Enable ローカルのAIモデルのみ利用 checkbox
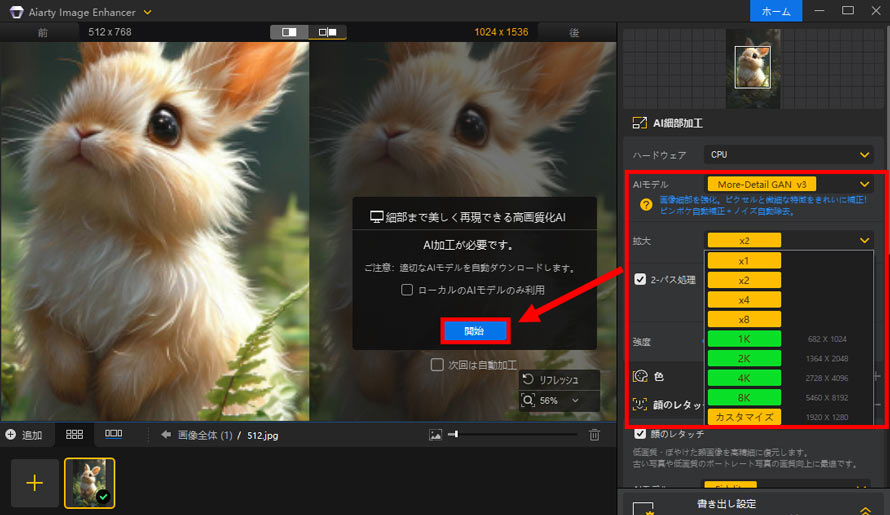Screen dimensions: 890x515 point(407,290)
